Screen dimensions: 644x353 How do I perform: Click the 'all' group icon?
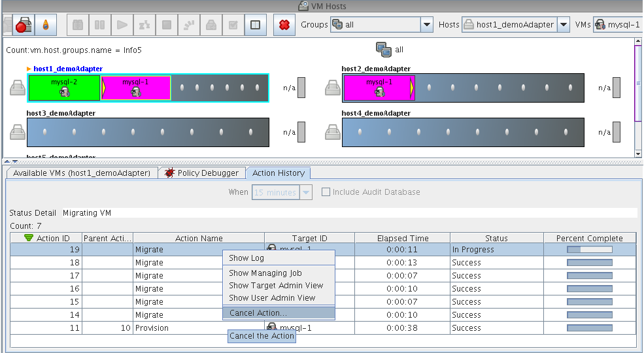coord(382,50)
